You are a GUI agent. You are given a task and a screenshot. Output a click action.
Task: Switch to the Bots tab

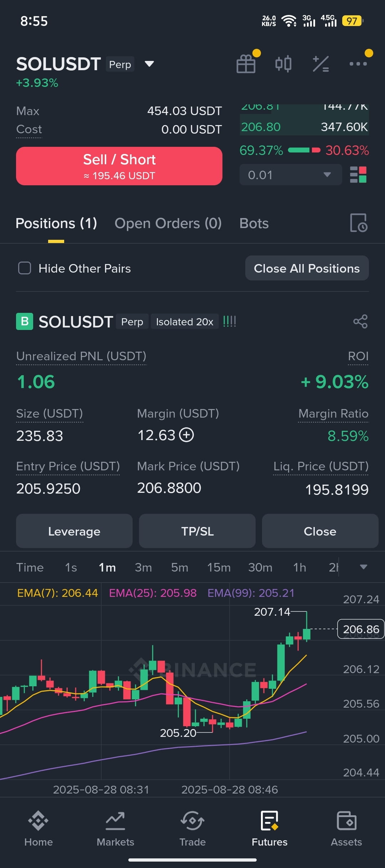254,223
